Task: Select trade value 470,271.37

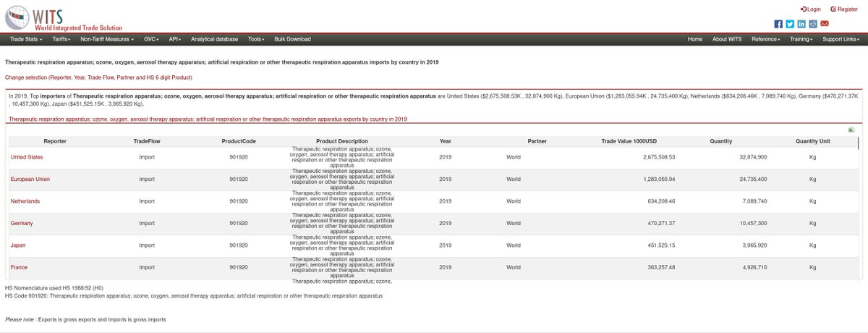Action: coord(661,223)
